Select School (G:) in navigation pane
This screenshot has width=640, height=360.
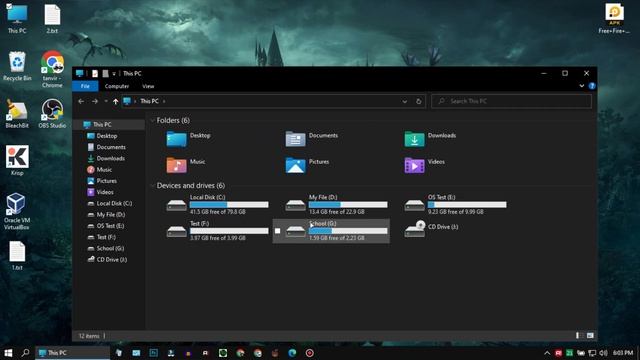coord(109,248)
